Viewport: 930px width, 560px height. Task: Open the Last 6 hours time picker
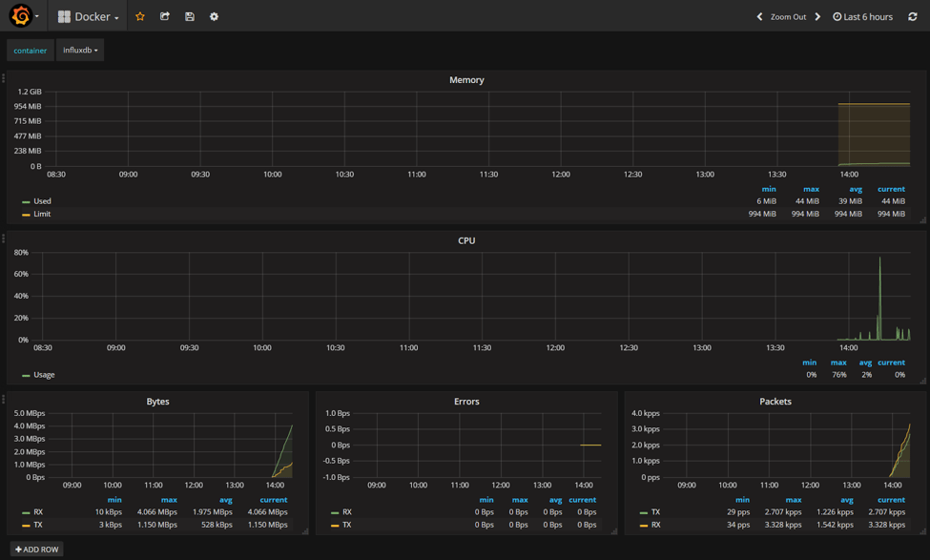point(862,16)
